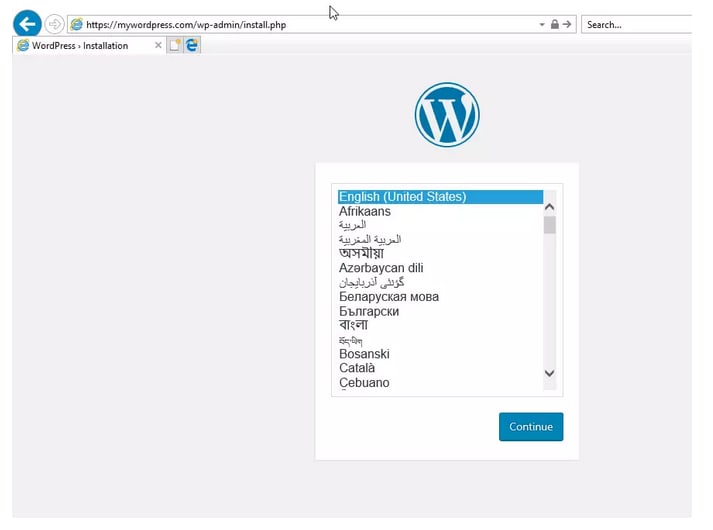
Task: Select the Bengali language entry
Action: 440,325
